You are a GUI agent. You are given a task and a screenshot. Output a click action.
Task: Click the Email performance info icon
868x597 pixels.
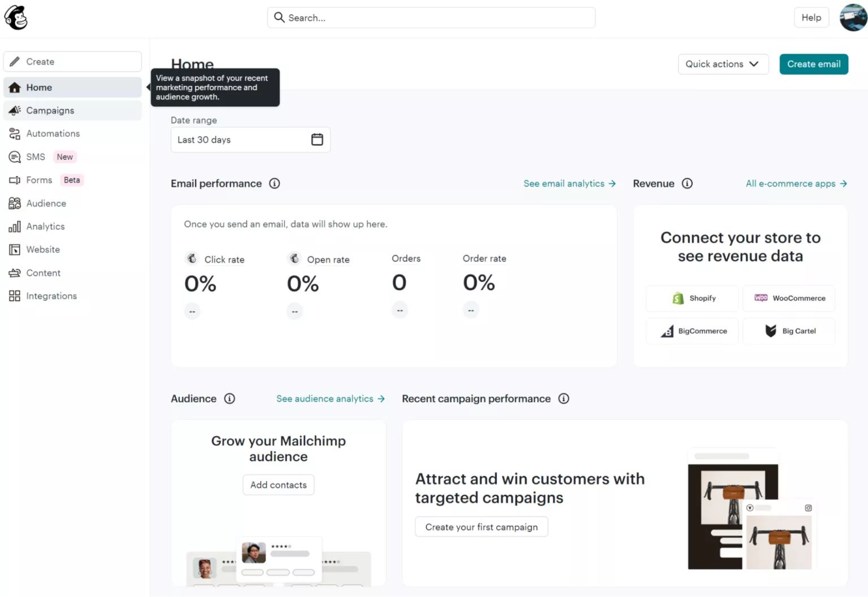tap(275, 183)
